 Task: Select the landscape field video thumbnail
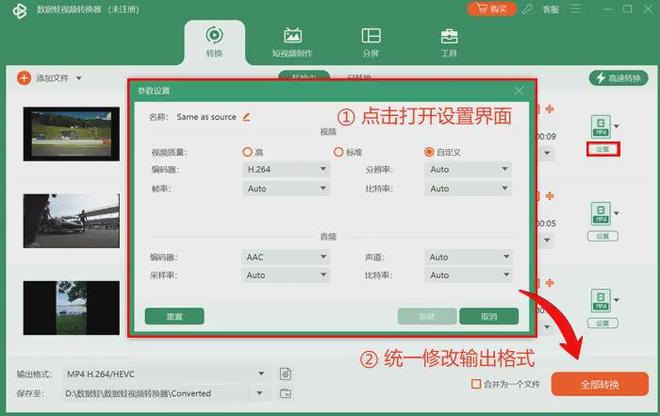point(71,134)
